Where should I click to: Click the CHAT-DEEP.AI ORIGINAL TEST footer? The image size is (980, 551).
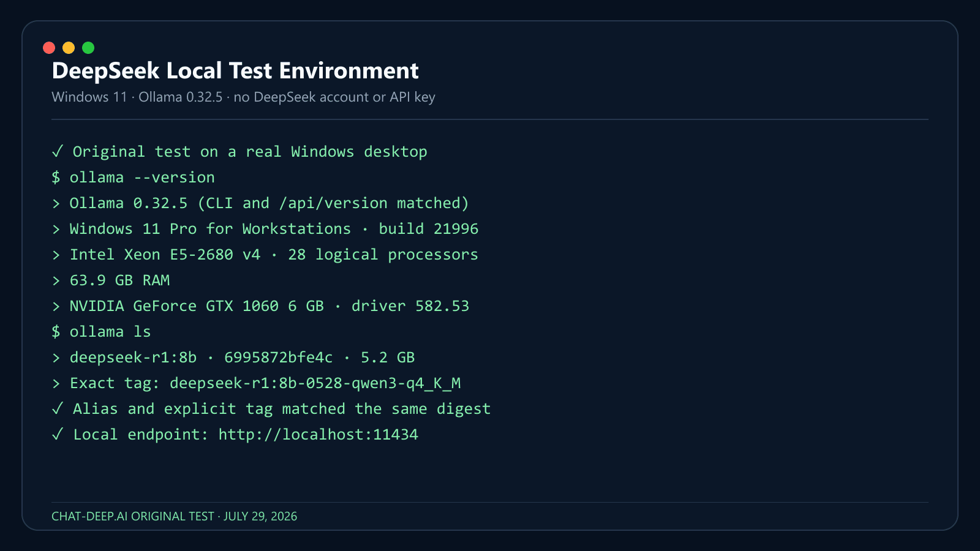175,516
